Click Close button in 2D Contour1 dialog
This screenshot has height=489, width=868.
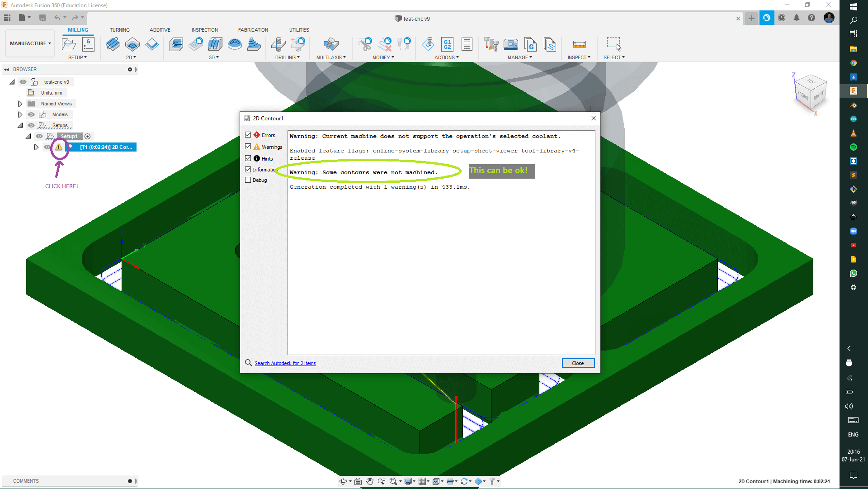point(578,363)
